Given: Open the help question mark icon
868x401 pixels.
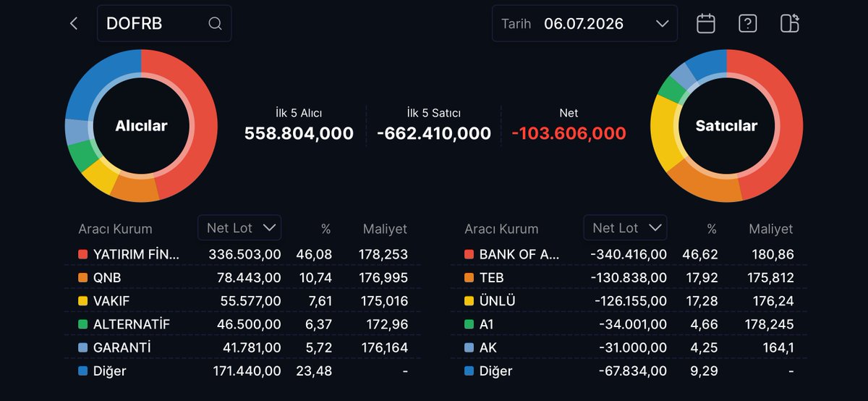Looking at the screenshot, I should [747, 24].
